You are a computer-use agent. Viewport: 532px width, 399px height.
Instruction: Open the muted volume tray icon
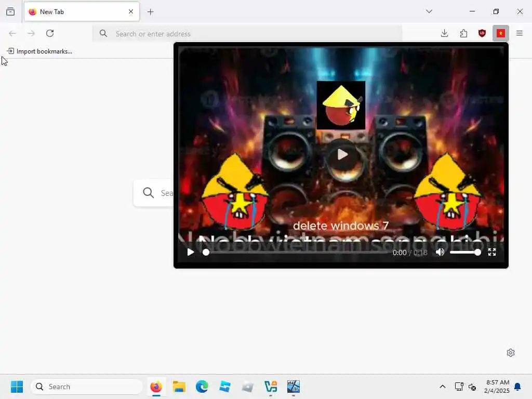pos(472,387)
